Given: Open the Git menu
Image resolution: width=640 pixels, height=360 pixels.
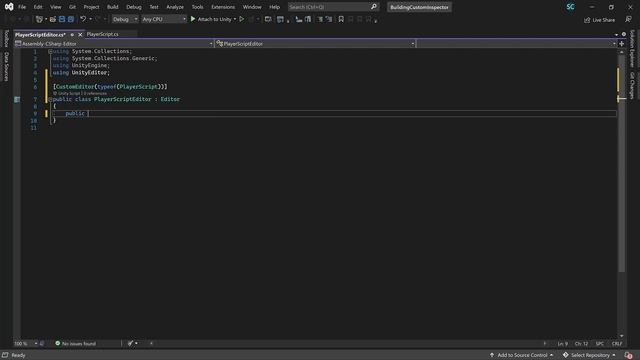Looking at the screenshot, I should pyautogui.click(x=72, y=7).
